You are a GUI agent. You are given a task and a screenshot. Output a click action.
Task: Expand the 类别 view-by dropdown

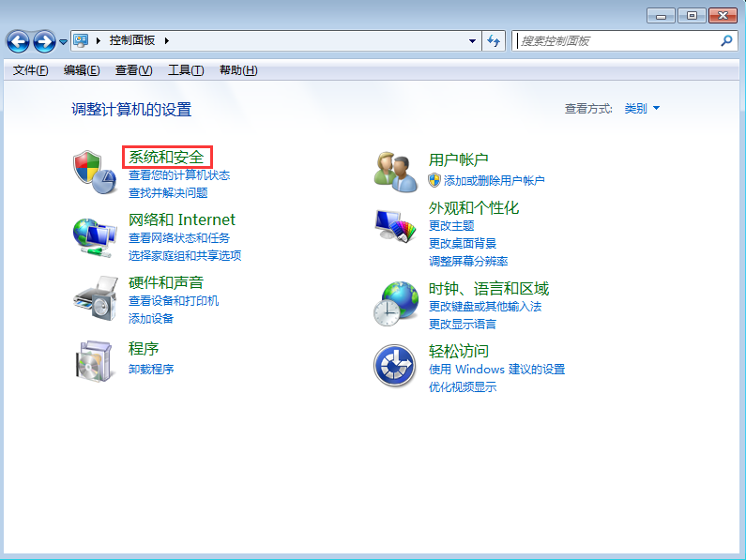tap(643, 109)
